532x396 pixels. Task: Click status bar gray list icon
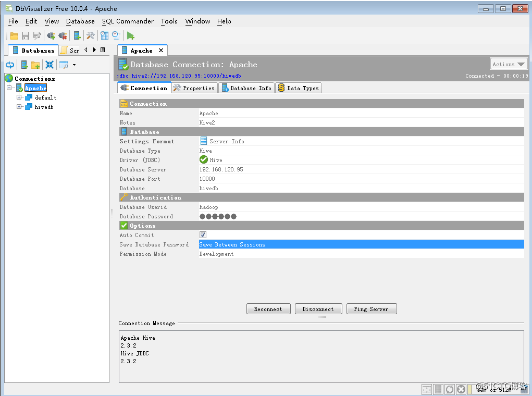pyautogui.click(x=438, y=390)
